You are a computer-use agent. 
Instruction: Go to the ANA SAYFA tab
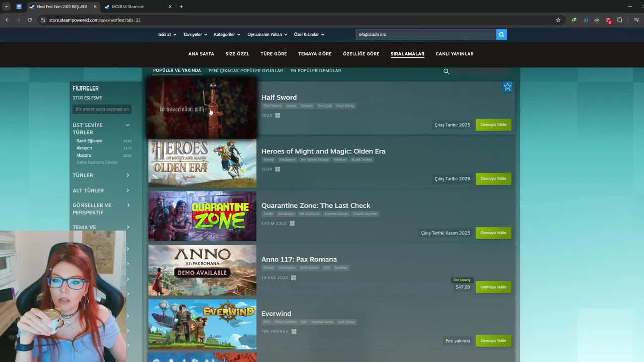[x=201, y=54]
